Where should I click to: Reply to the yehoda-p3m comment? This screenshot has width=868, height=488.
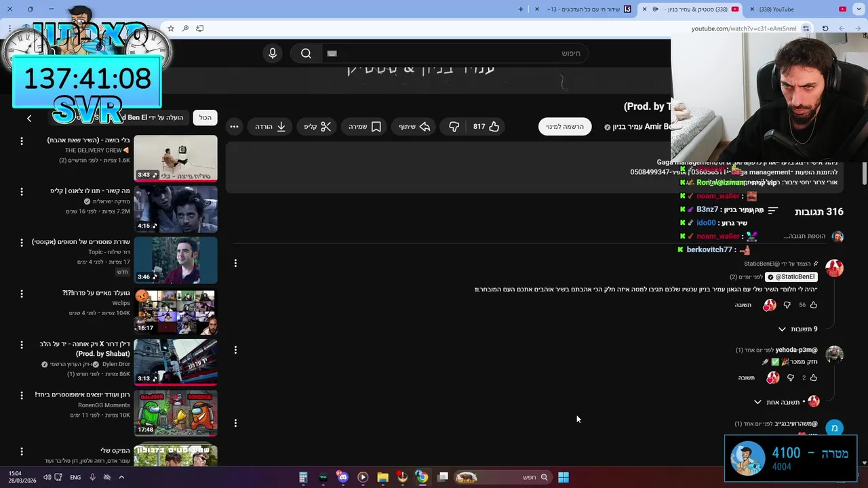[x=746, y=378]
